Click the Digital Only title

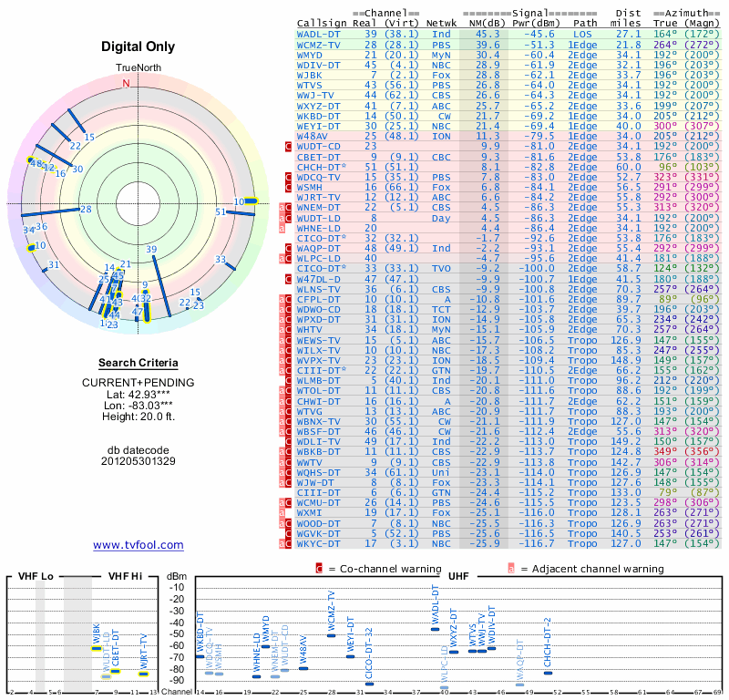[x=139, y=46]
